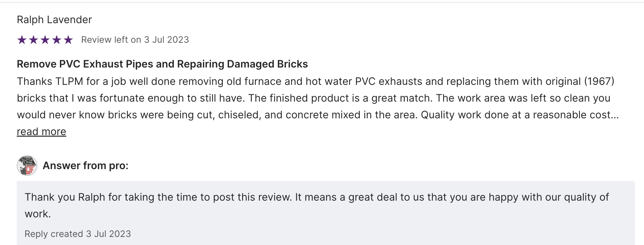Click reviewer name Ralph Lavender

[54, 20]
